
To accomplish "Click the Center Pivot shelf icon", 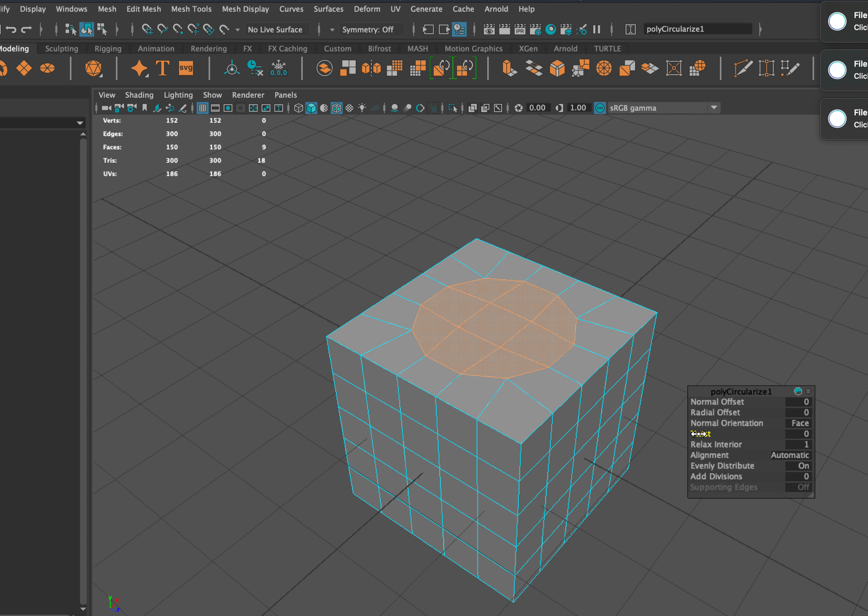I will pos(232,68).
